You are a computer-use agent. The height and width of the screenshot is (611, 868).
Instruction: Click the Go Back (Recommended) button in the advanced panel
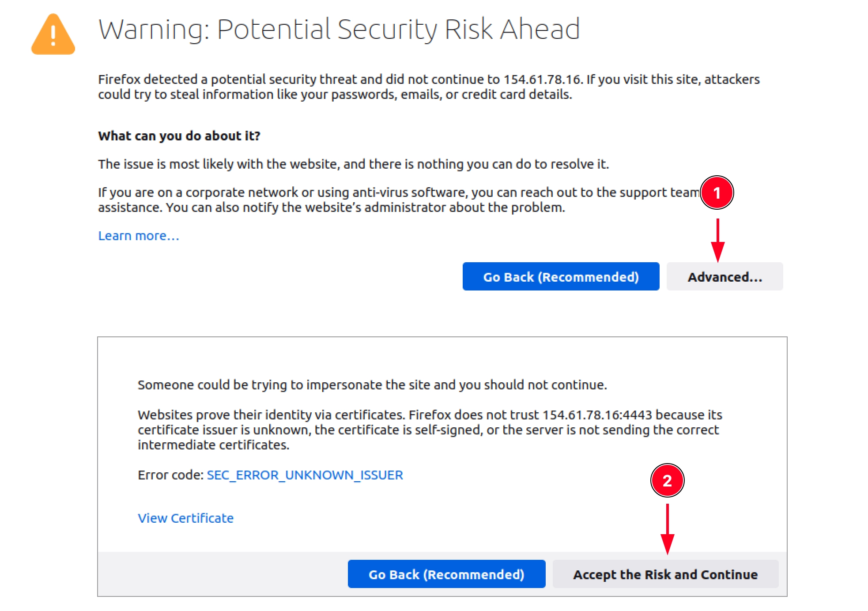coord(446,574)
